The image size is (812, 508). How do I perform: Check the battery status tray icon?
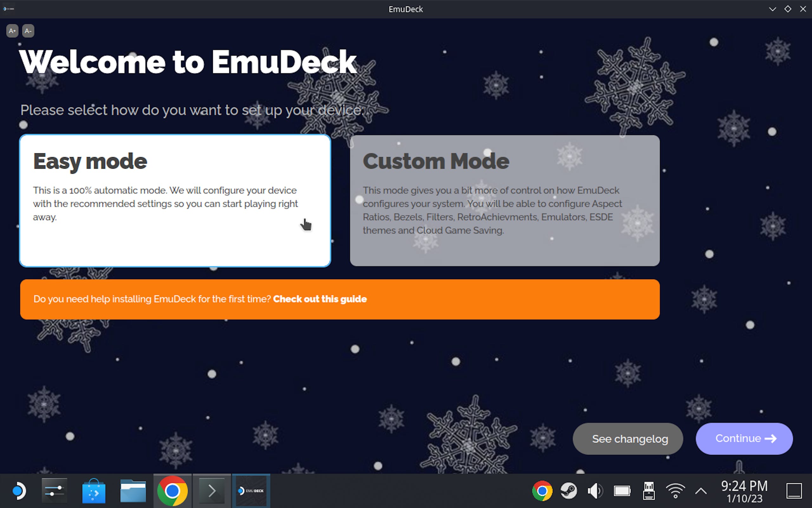(622, 491)
